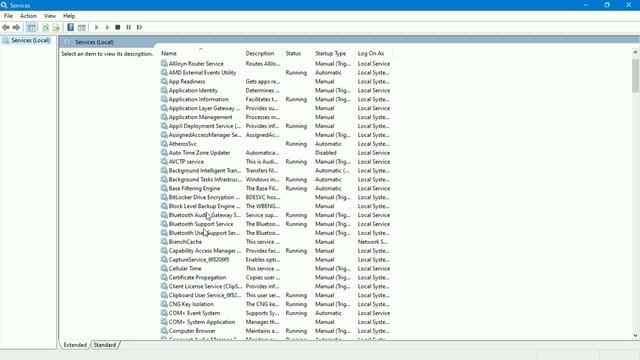Click gear icon beside Computer Browser
640x360 pixels.
pos(164,331)
